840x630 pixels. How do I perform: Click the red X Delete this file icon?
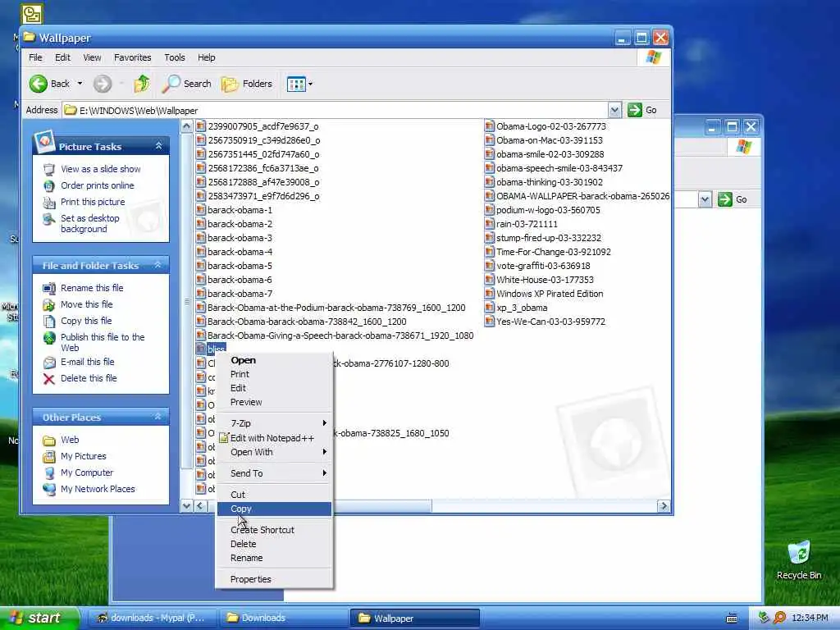48,379
